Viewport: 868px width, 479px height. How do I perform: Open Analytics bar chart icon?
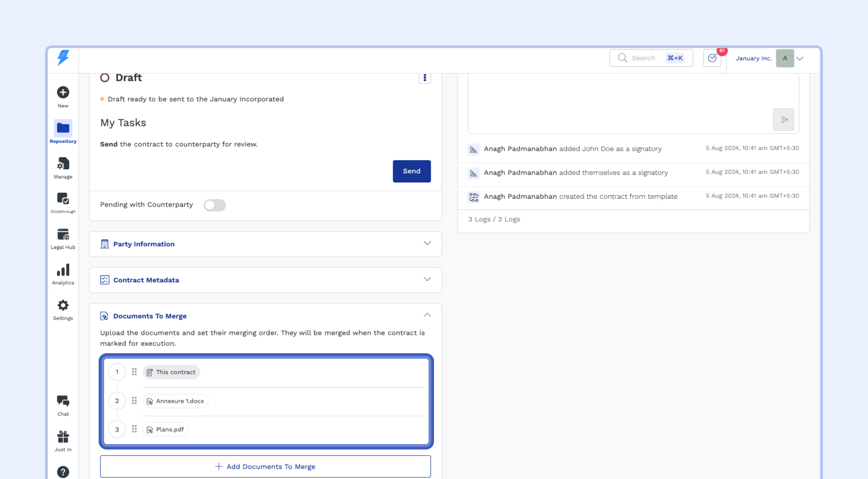coord(63,270)
